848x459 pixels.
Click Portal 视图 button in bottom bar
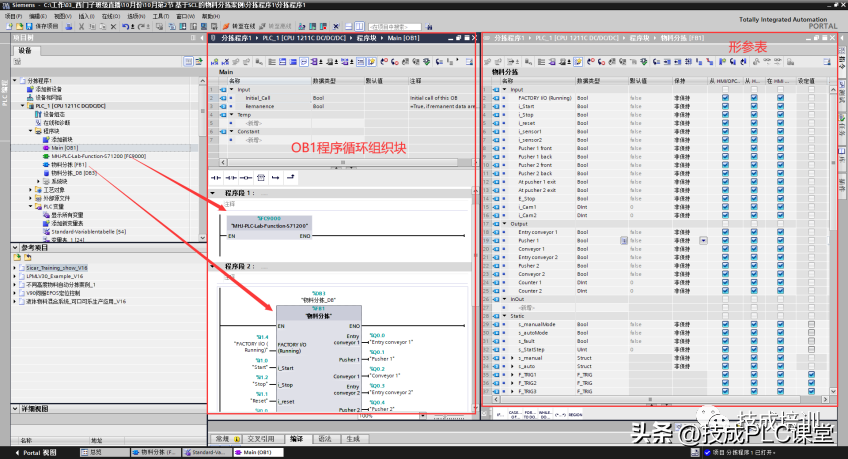tap(36, 453)
